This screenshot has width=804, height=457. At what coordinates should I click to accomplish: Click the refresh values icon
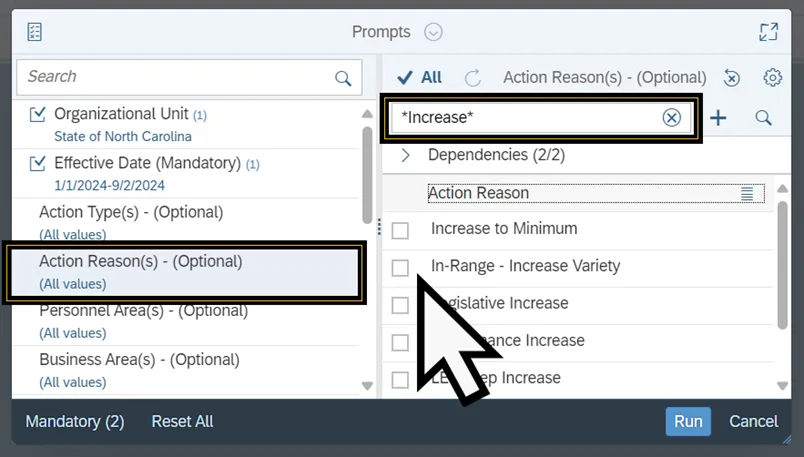[x=473, y=78]
